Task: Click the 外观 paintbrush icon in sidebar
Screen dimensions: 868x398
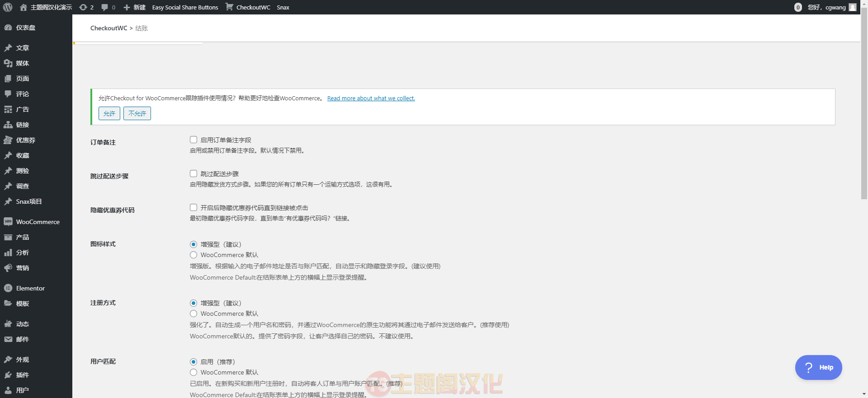Action: (8, 360)
